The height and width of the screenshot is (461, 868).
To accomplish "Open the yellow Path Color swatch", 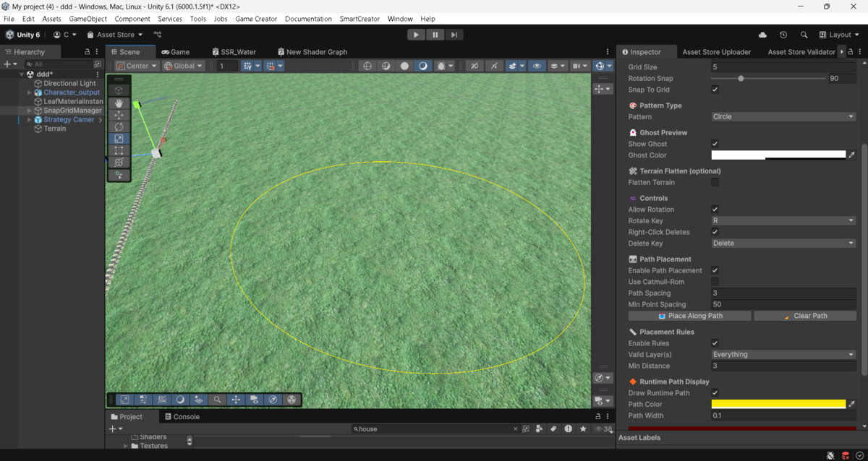I will (778, 405).
